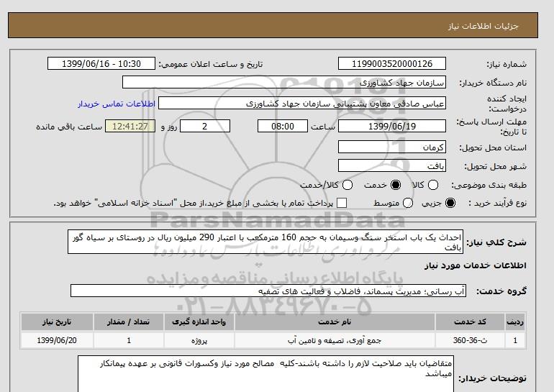Click the delivery province field کرمان

pyautogui.click(x=392, y=147)
